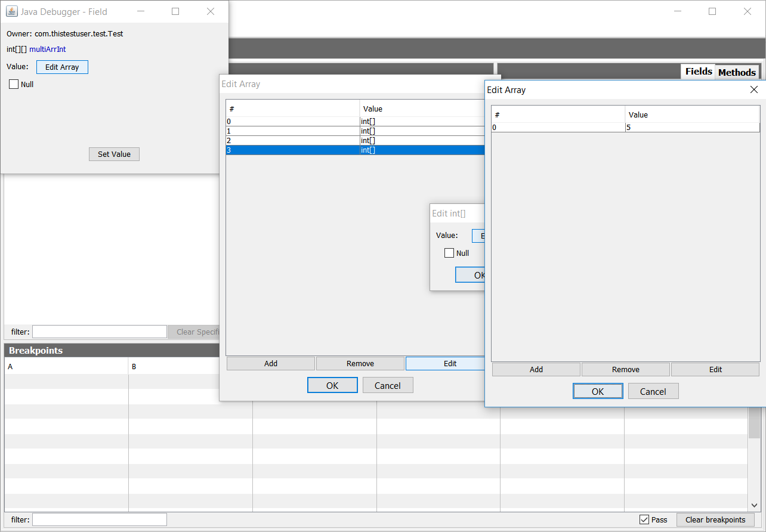Select the Fields tab
Screen dimensions: 766x532
(x=698, y=72)
